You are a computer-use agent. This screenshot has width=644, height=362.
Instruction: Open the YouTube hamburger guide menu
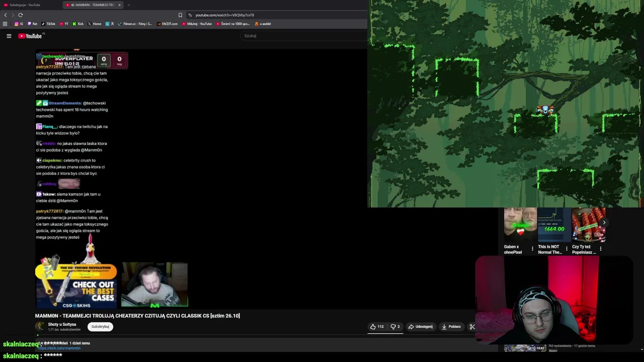click(9, 36)
